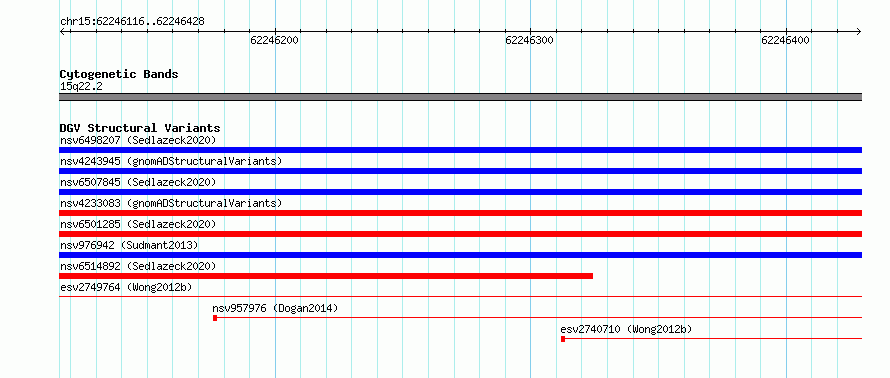Click the chr15:62246116..62246428 region label

132,22
